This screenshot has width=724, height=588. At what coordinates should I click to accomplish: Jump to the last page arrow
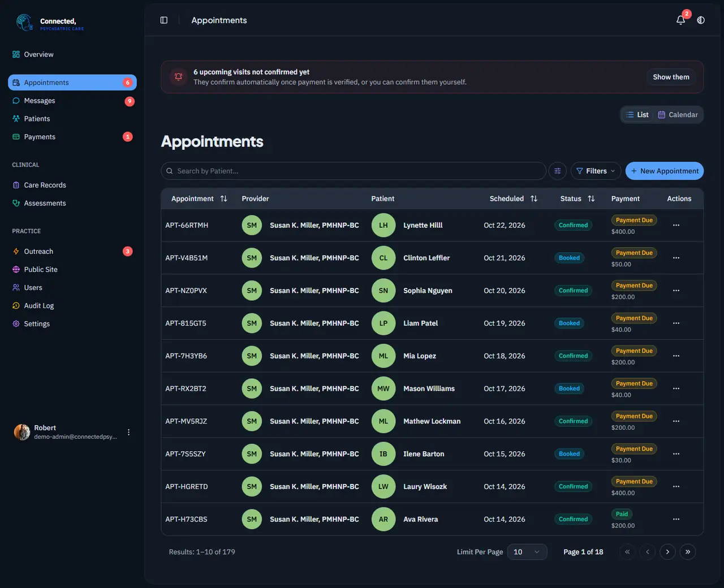point(688,552)
